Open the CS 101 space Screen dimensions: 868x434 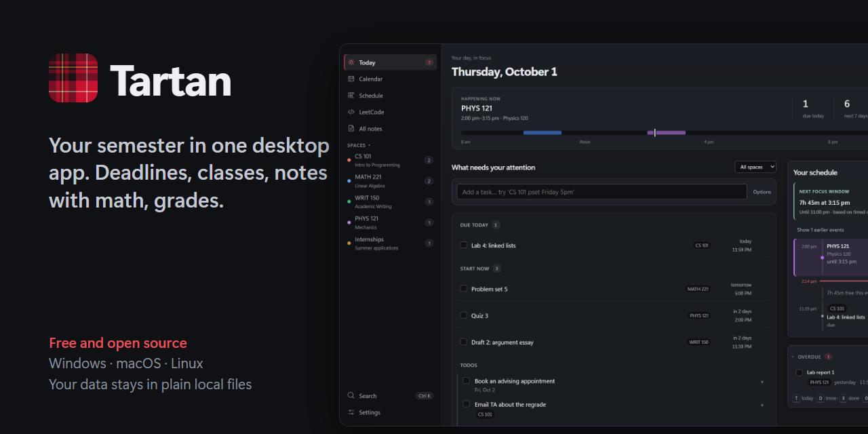pyautogui.click(x=390, y=160)
